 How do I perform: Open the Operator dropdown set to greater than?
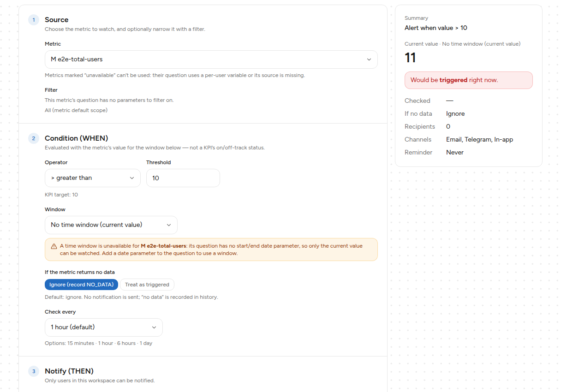click(x=92, y=178)
